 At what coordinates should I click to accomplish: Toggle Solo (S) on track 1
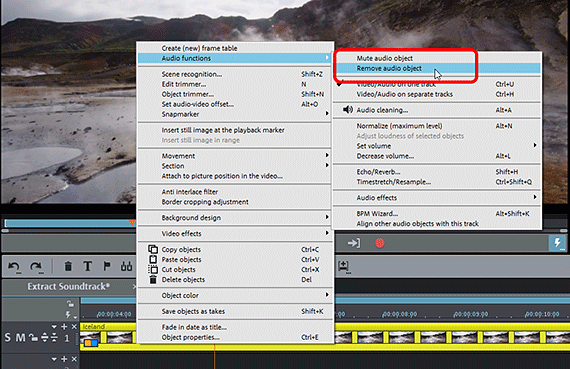tap(8, 338)
